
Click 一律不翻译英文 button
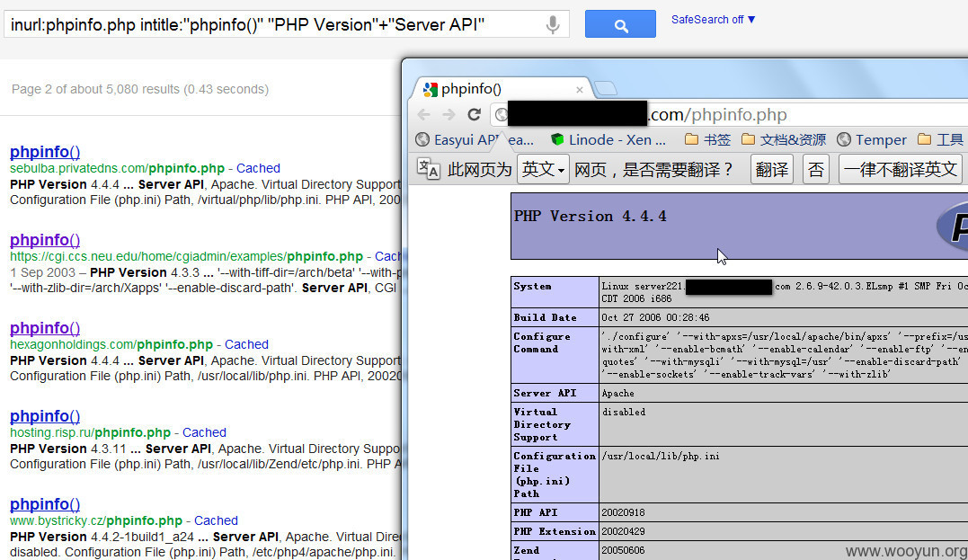tap(900, 169)
